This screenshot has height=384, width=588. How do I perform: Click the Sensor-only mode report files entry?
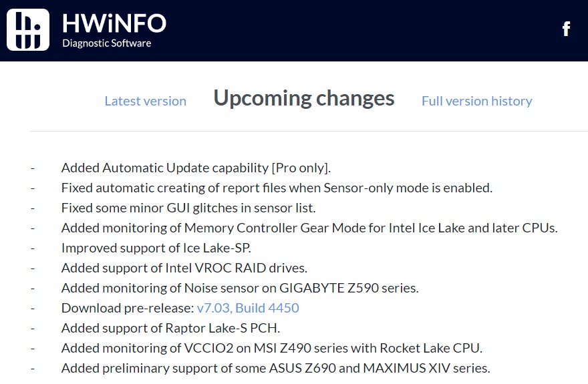click(277, 188)
